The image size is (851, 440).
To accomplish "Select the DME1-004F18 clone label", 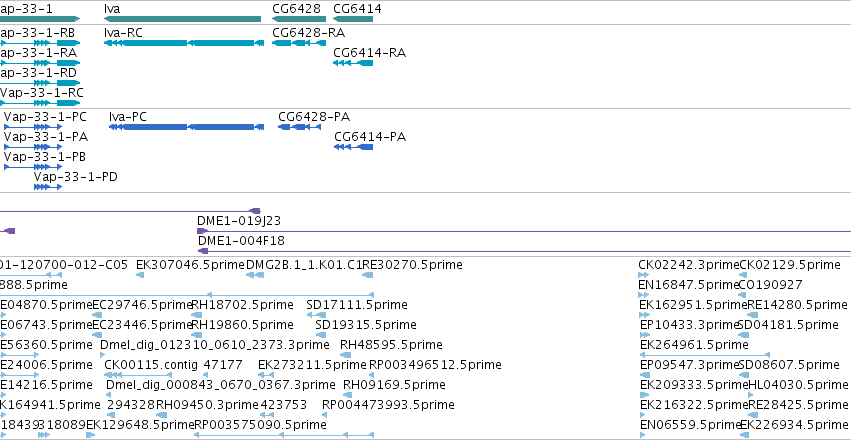I will 241,241.
